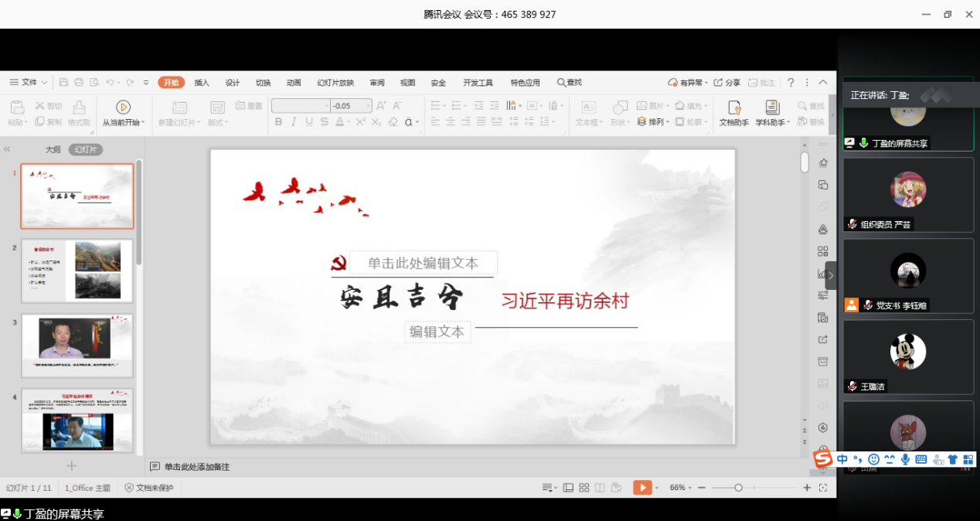980x521 pixels.
Task: Click the 从当前开始 play icon
Action: (123, 107)
